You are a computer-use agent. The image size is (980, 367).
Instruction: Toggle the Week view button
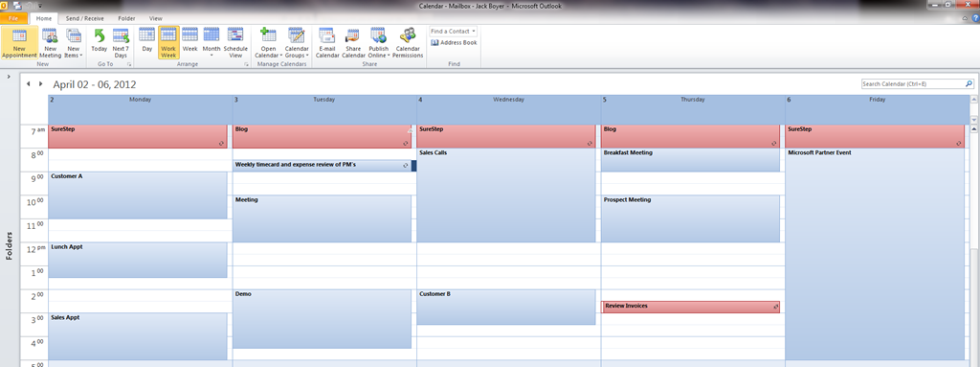coord(190,43)
